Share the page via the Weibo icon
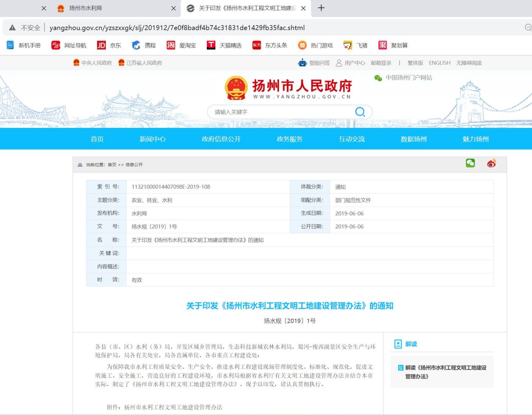Screen dimensions: 532x415 [491, 163]
